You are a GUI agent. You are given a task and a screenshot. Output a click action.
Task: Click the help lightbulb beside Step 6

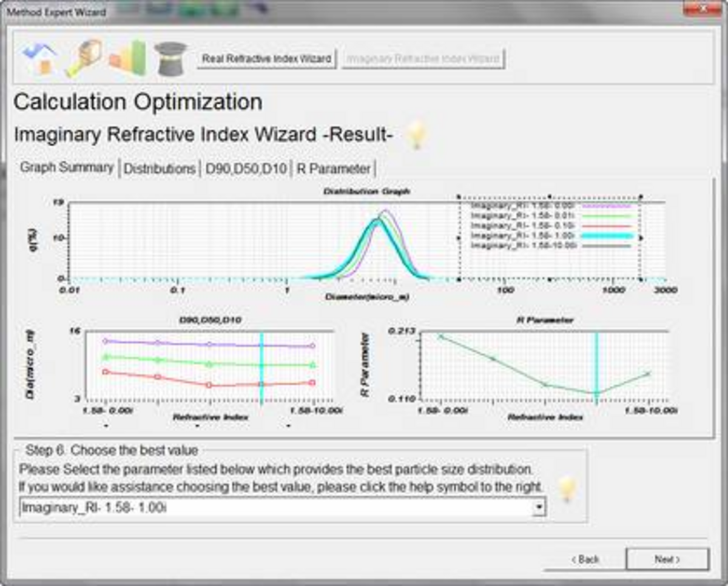[x=567, y=489]
